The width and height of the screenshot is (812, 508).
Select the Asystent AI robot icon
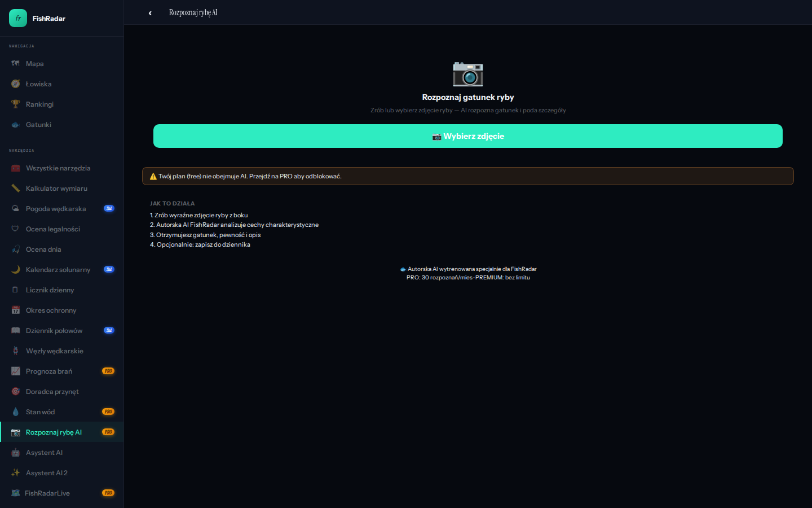click(16, 452)
